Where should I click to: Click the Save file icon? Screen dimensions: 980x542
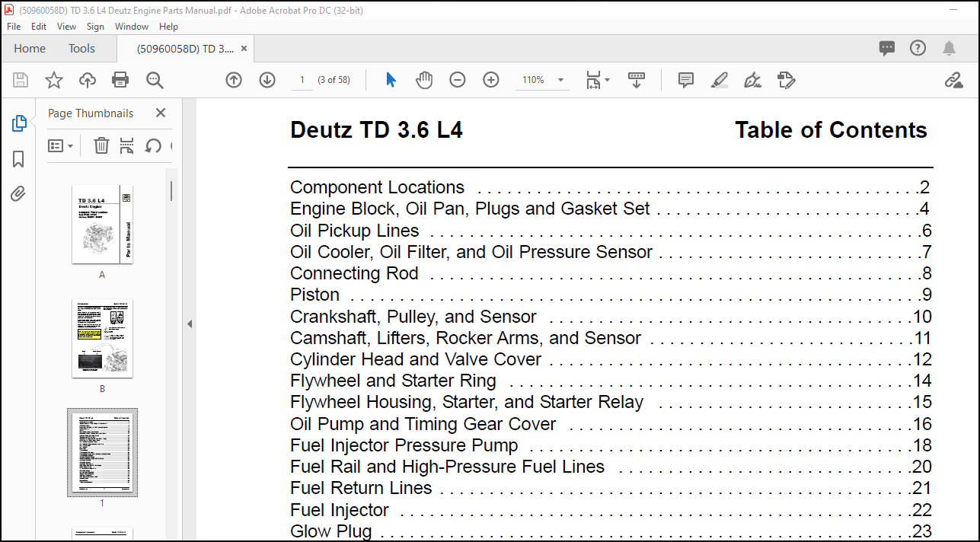[21, 80]
